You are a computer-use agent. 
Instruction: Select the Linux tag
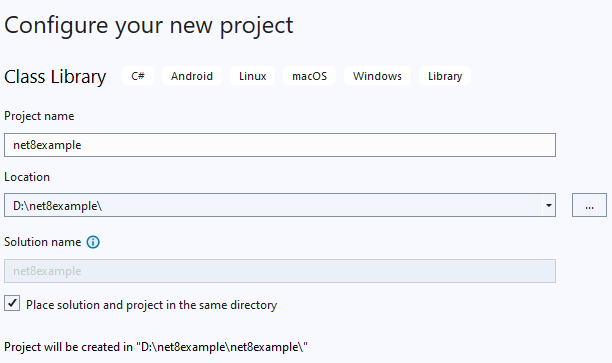[253, 76]
